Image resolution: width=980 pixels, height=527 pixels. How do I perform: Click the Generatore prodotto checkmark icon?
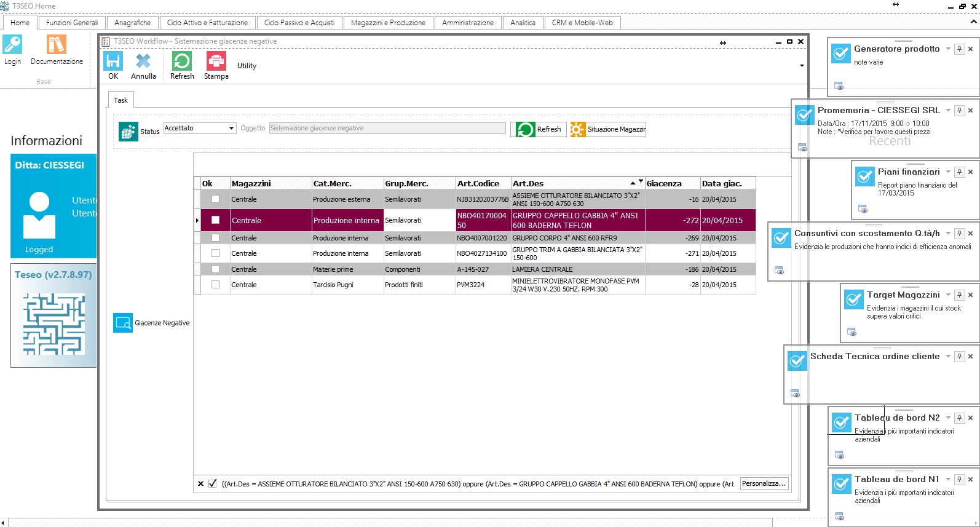point(841,54)
